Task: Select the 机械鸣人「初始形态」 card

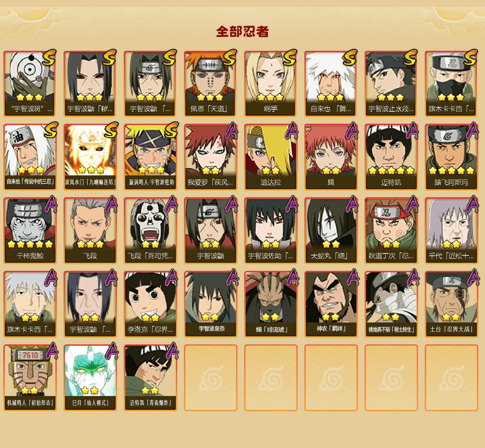Action: coord(30,378)
